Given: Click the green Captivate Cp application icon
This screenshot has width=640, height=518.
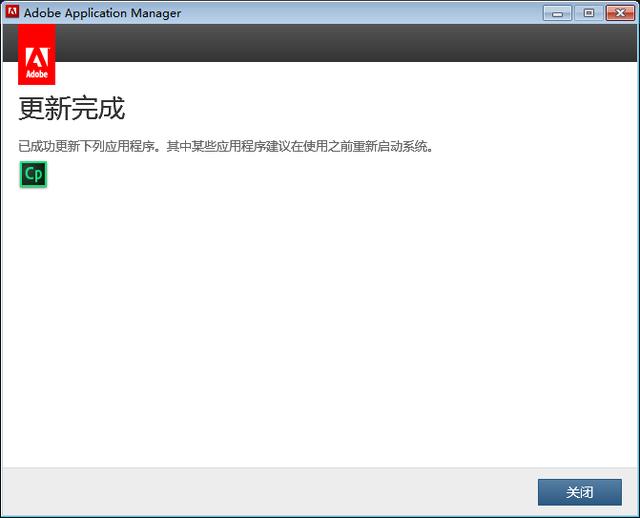Looking at the screenshot, I should [33, 174].
